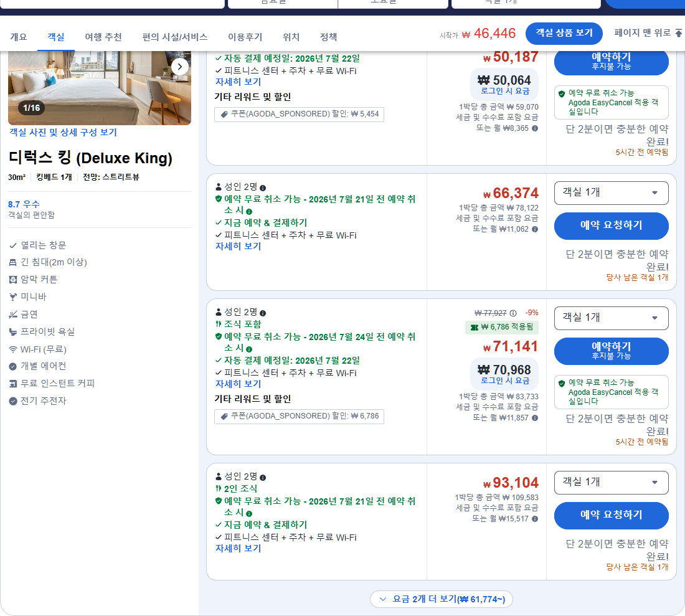Click Wi-Fi (무료) wifi icon
This screenshot has height=616, width=685.
pyautogui.click(x=13, y=349)
